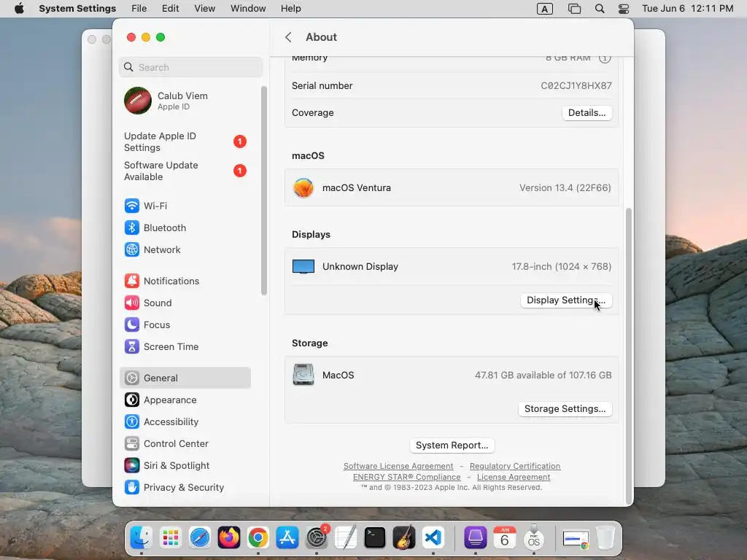Viewport: 747px width, 560px height.
Task: Click the Version 13.4 (22F66) text
Action: (565, 187)
